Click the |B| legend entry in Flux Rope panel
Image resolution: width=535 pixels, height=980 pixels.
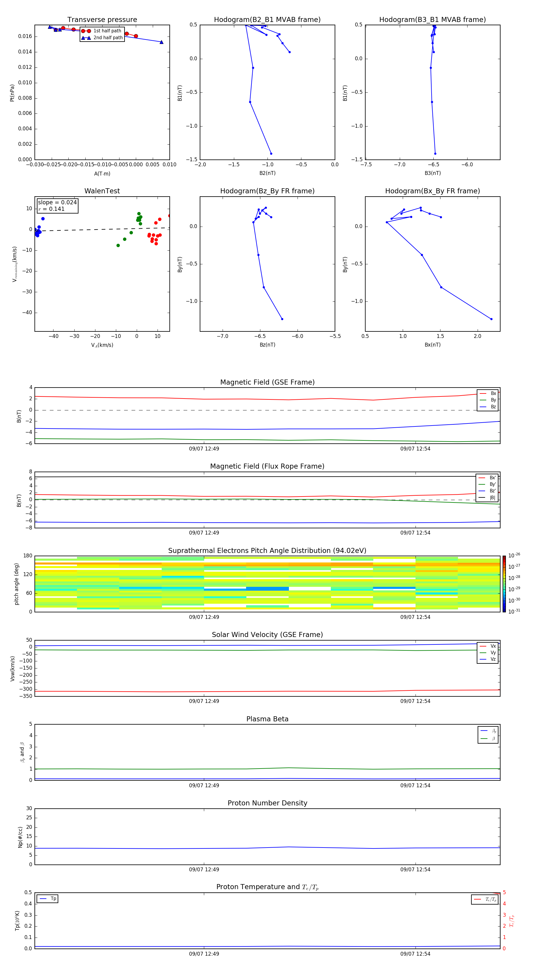pyautogui.click(x=487, y=498)
